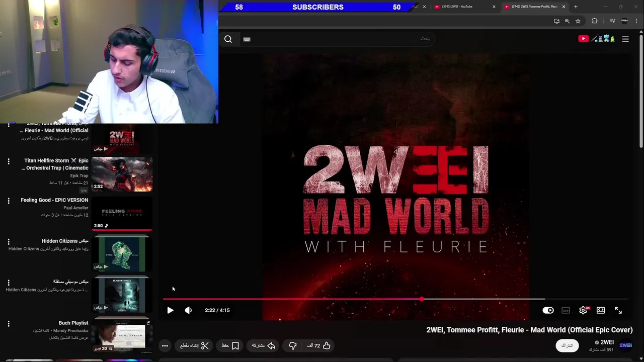Image resolution: width=644 pixels, height=362 pixels.
Task: Save the video with the bookmark button
Action: pyautogui.click(x=230, y=345)
